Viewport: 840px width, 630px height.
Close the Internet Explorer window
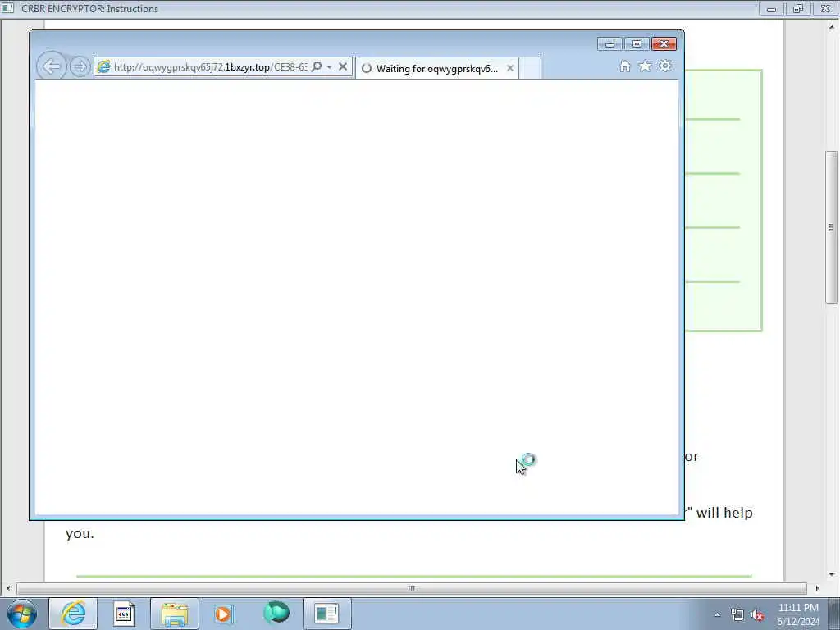pos(664,44)
